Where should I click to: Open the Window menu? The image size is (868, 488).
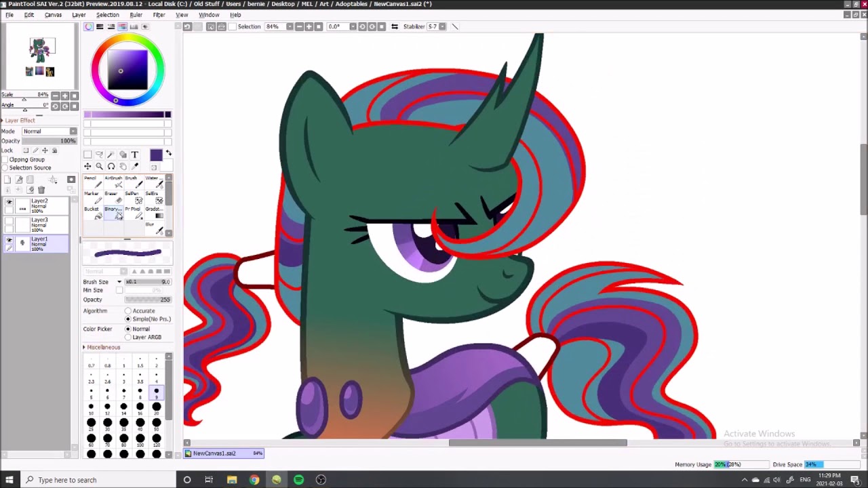click(x=209, y=15)
